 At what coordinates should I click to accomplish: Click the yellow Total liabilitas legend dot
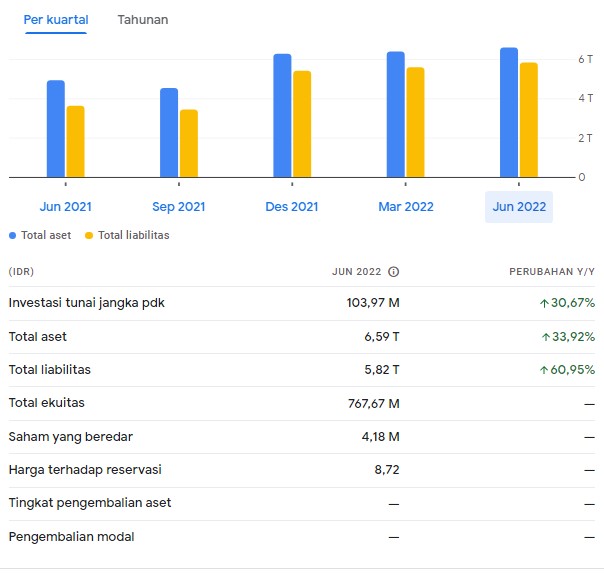point(89,236)
